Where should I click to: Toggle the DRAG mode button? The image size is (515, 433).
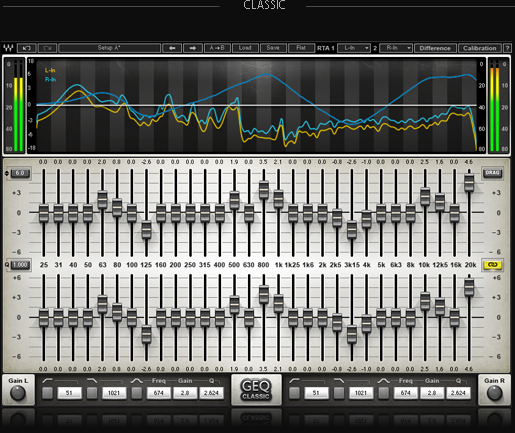tap(492, 173)
